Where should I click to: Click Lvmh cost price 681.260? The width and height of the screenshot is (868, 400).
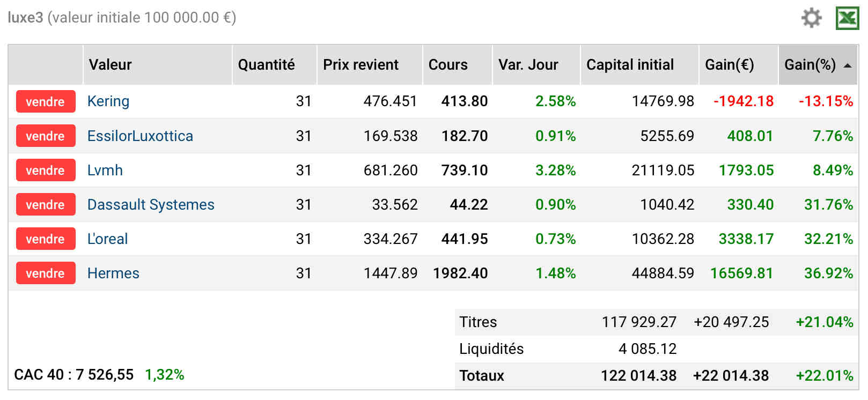click(x=391, y=170)
